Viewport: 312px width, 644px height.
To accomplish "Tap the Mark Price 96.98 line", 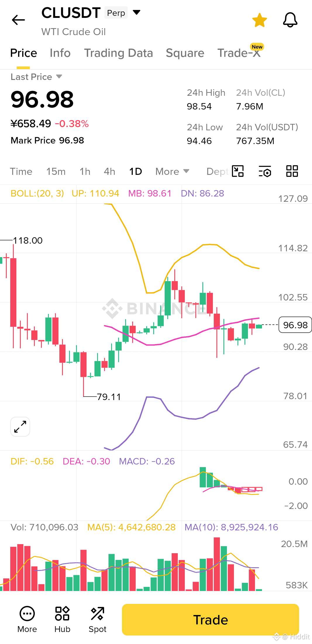I will 47,141.
